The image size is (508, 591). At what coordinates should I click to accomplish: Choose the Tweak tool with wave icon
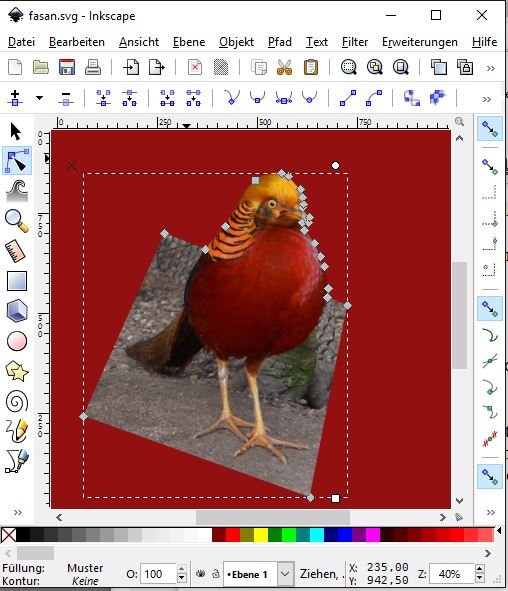click(x=17, y=191)
